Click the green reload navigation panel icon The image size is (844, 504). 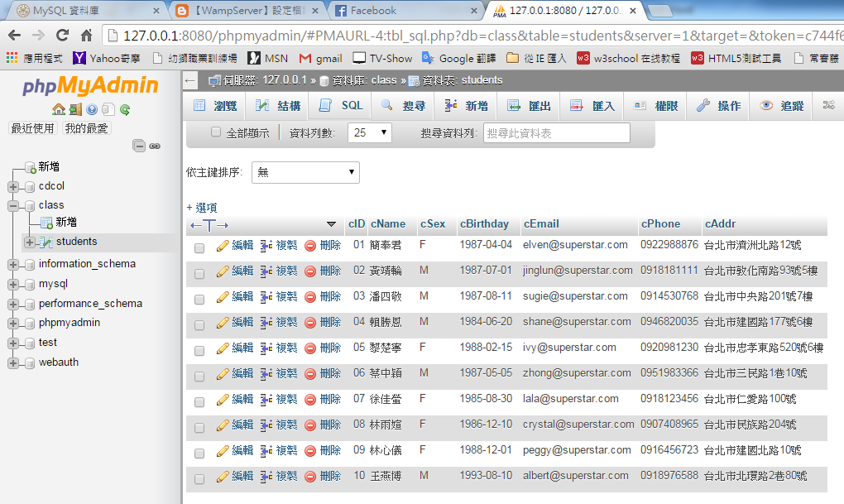point(125,110)
